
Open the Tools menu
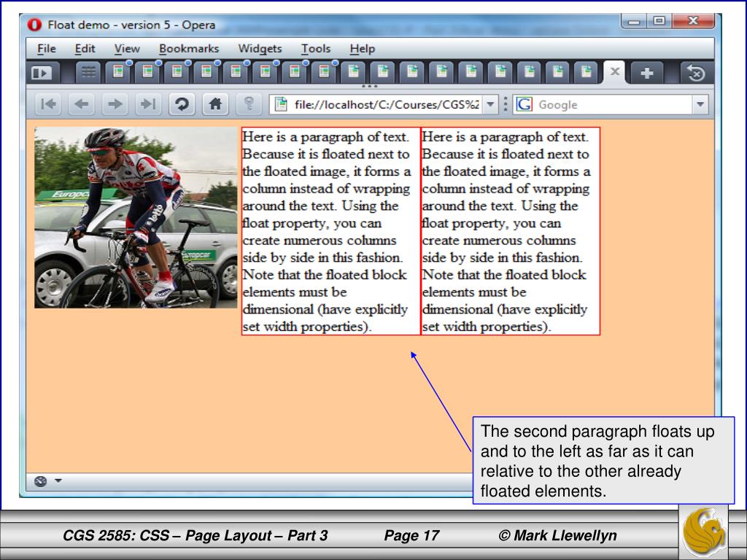[x=316, y=49]
